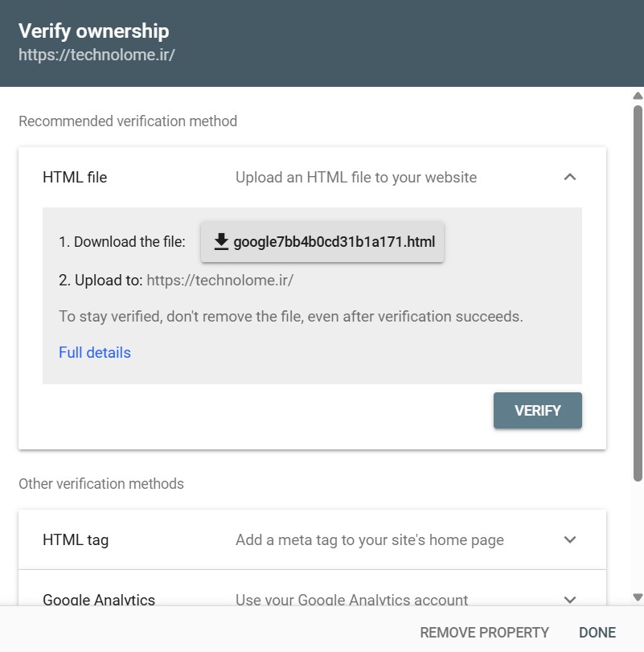This screenshot has height=652, width=644.
Task: Expand the HTML tag method chevron
Action: tap(570, 539)
